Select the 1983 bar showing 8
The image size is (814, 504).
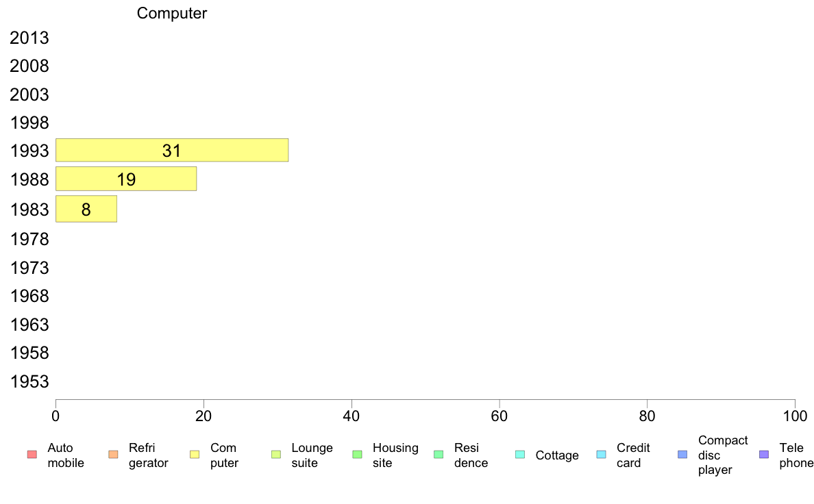86,209
